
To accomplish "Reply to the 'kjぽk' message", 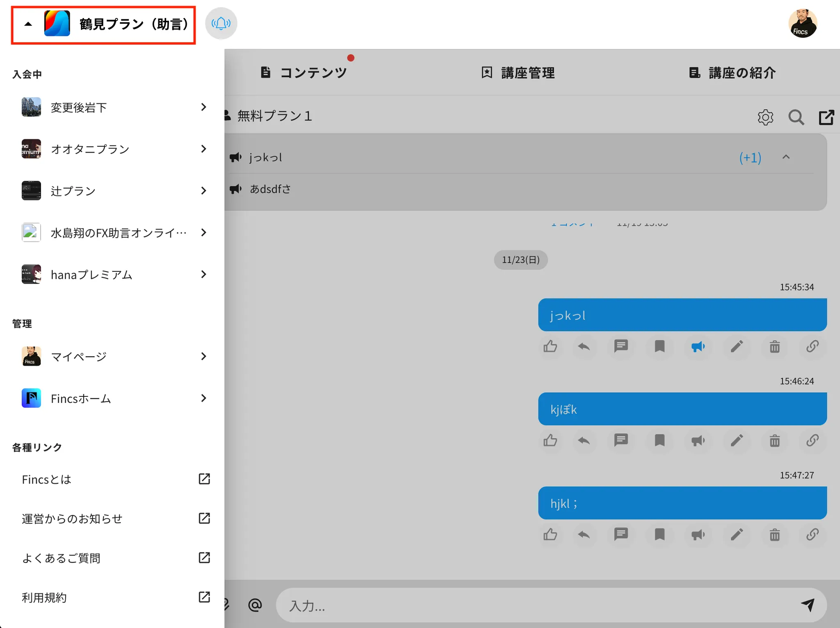I will pyautogui.click(x=584, y=441).
